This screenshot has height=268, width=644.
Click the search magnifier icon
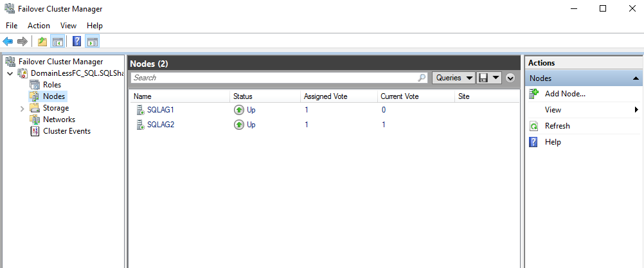pos(422,78)
